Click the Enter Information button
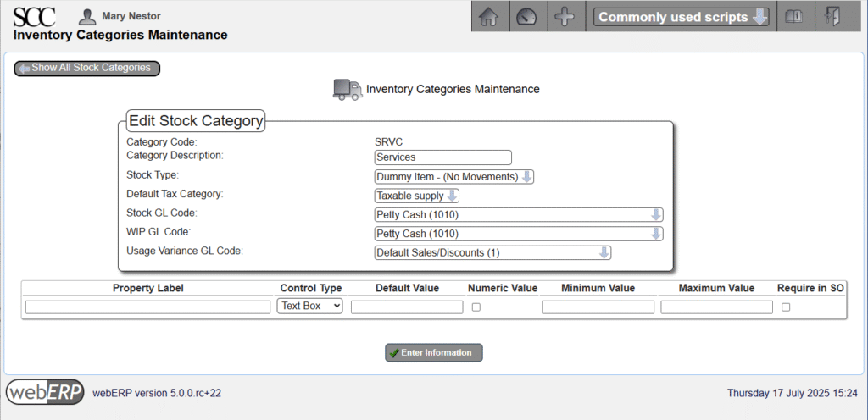868x420 pixels. [x=434, y=352]
